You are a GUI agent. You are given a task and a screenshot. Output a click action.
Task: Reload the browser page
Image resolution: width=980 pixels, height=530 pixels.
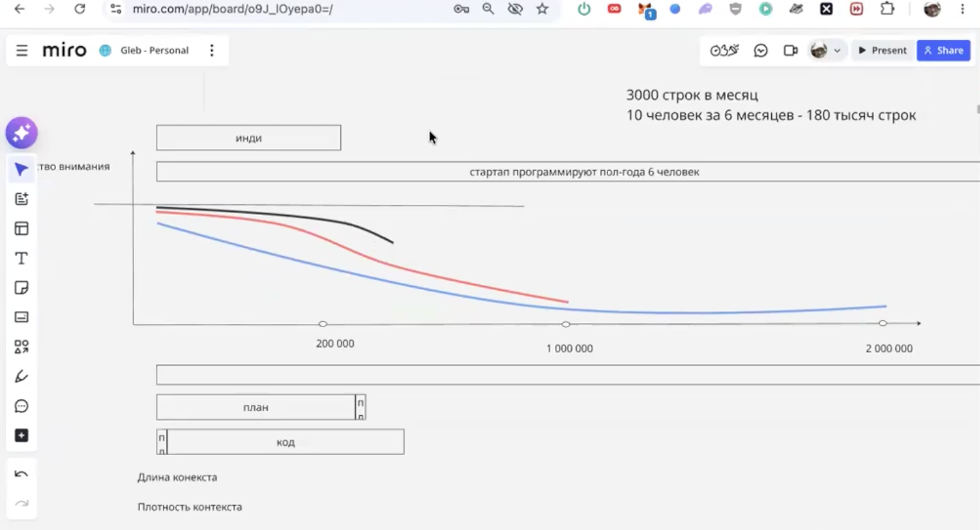tap(80, 9)
